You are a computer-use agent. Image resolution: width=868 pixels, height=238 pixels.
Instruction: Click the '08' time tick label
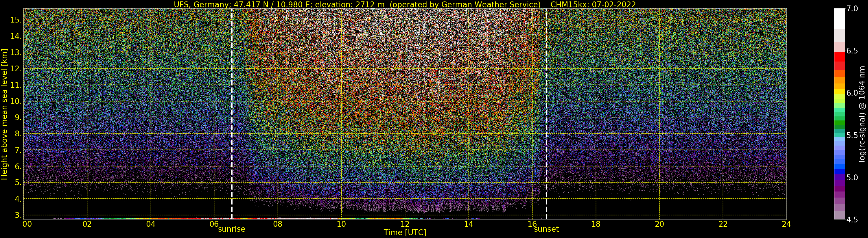point(278,224)
